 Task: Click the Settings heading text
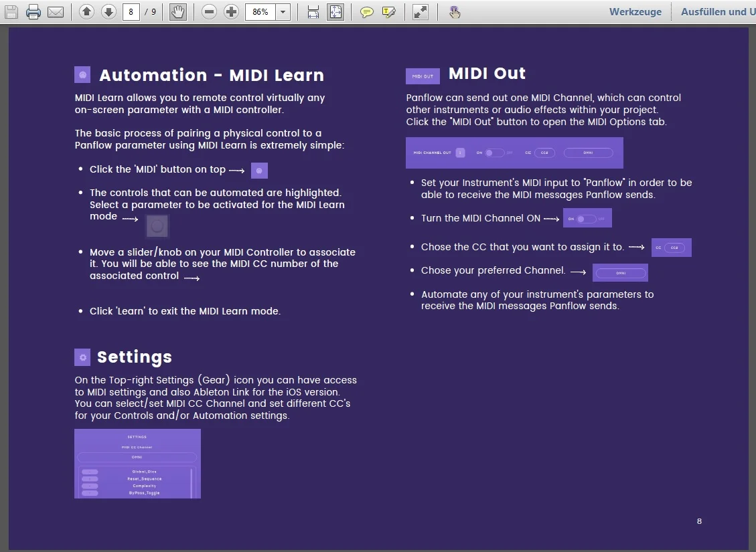(135, 357)
